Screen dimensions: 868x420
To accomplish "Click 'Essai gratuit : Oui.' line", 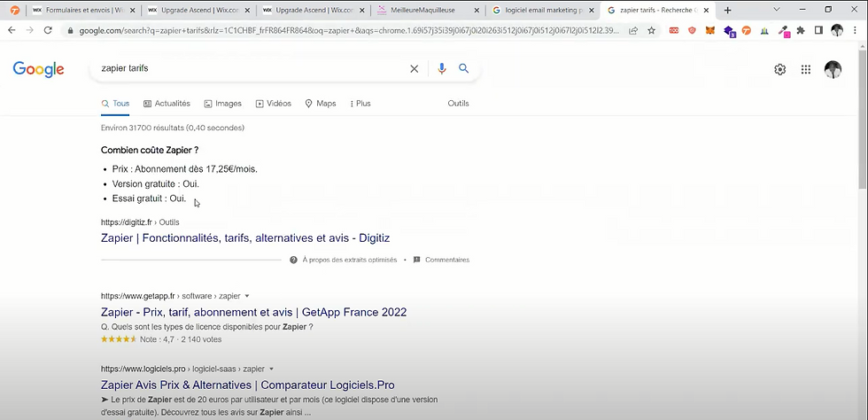I will pyautogui.click(x=150, y=198).
